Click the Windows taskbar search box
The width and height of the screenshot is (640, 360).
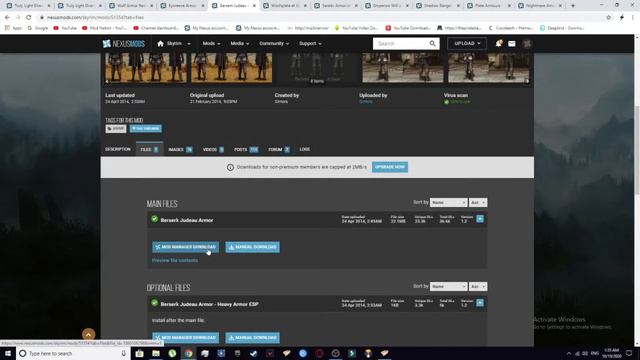coord(73,353)
